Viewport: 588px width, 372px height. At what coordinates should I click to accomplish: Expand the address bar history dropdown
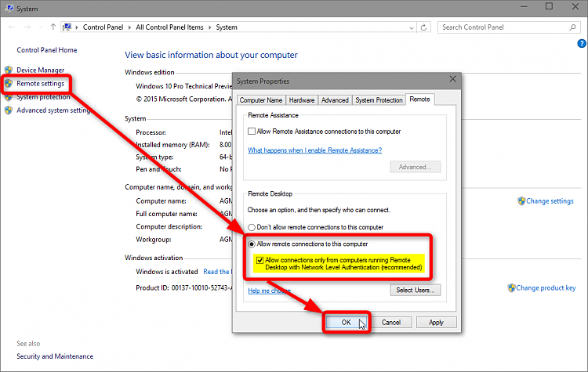[411, 27]
